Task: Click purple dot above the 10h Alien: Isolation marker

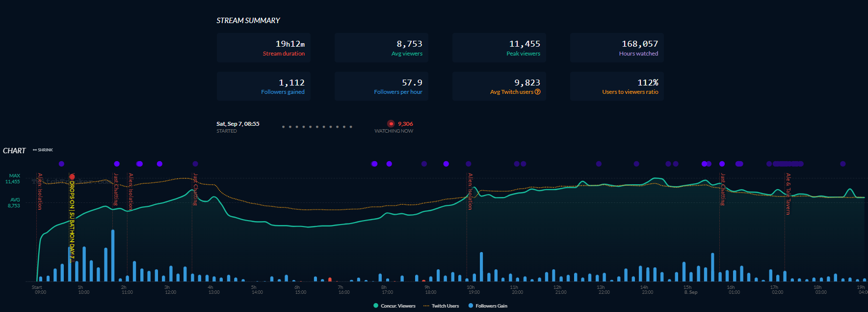Action: (x=468, y=164)
